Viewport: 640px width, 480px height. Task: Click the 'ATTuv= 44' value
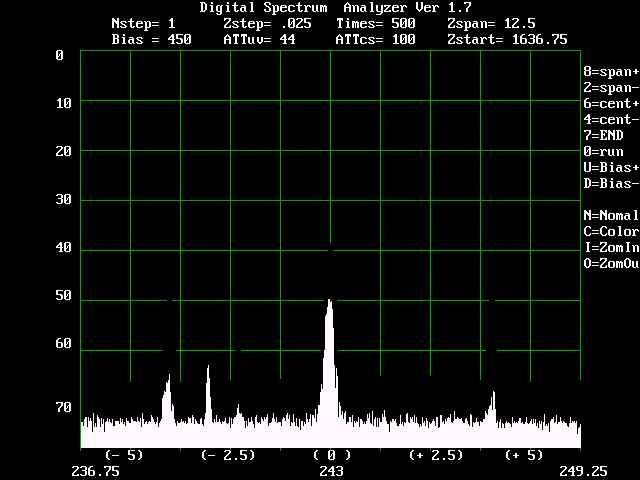[259, 40]
